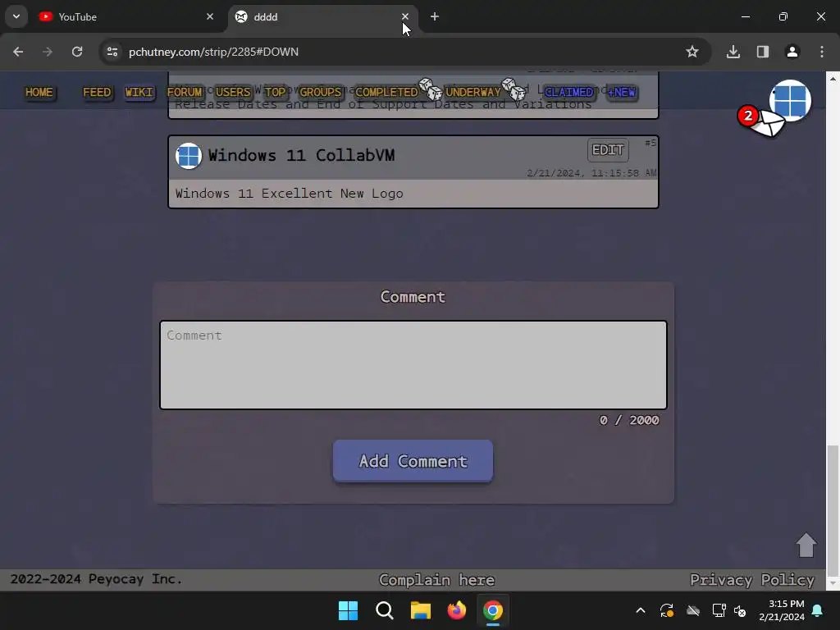
Task: Browse the GROUPS page
Action: pos(321,92)
